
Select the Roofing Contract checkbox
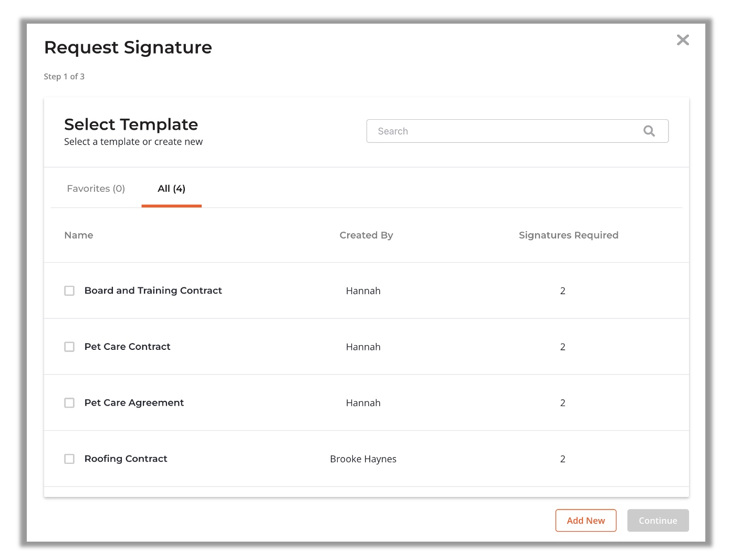point(69,459)
